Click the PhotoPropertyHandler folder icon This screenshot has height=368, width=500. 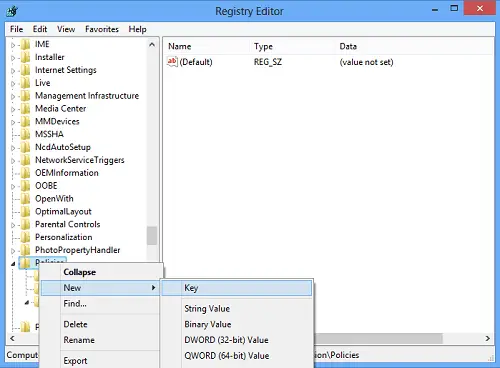pyautogui.click(x=25, y=250)
